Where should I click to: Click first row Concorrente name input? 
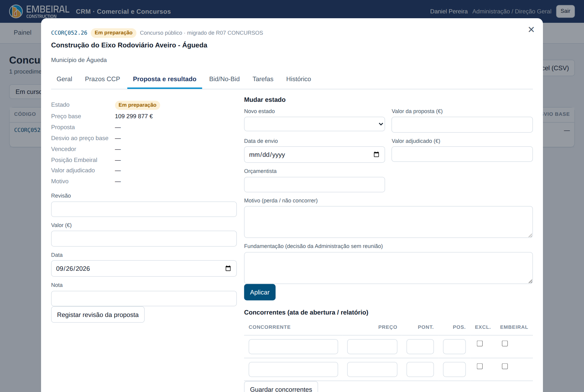tap(293, 346)
